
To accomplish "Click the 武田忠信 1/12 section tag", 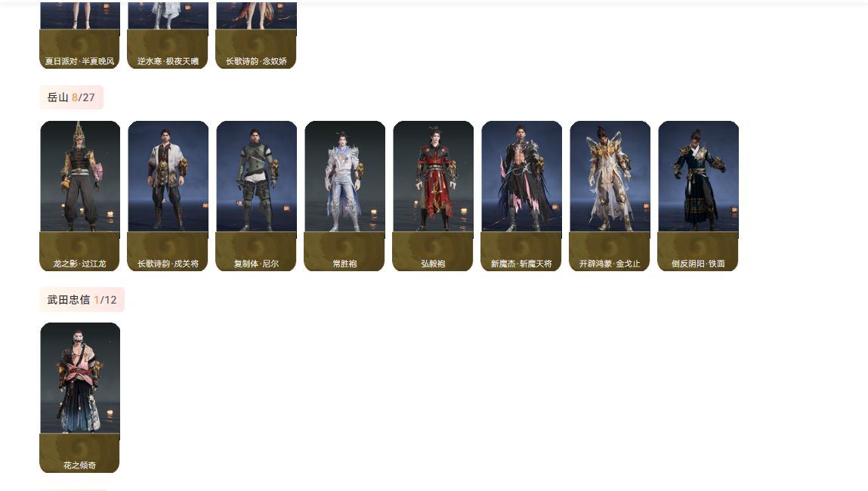I will (82, 299).
